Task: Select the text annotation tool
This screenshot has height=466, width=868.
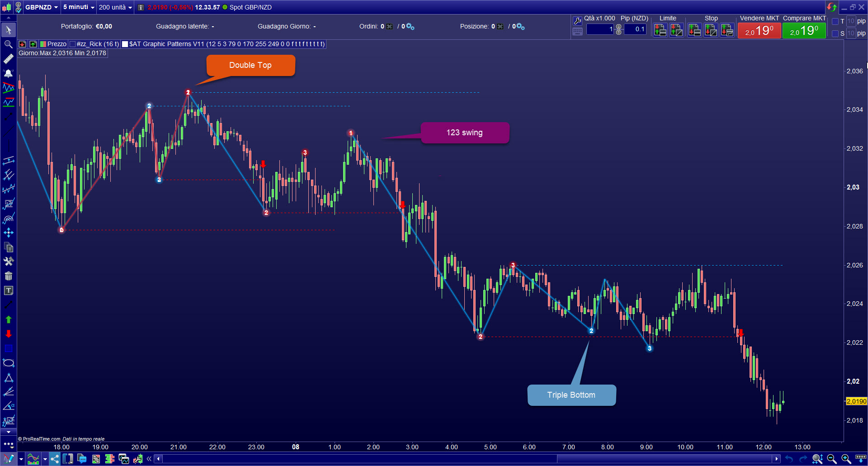Action: pyautogui.click(x=8, y=291)
